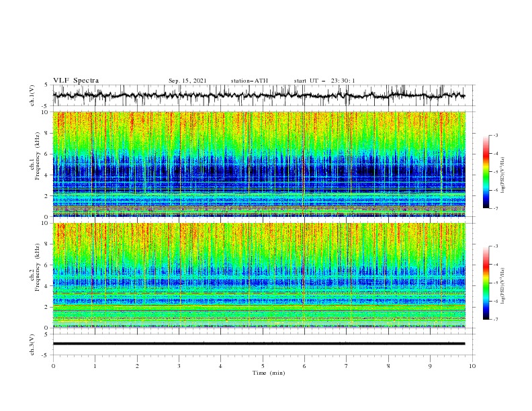Viewport: 532px width, 411px height.
Task: Click the "Time (min)" axis label
Action: pyautogui.click(x=269, y=373)
